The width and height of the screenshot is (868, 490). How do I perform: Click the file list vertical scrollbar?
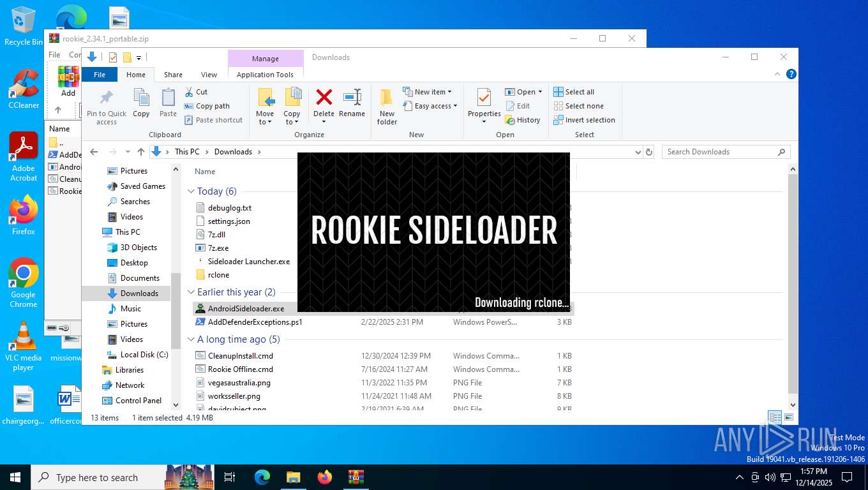pos(793,284)
